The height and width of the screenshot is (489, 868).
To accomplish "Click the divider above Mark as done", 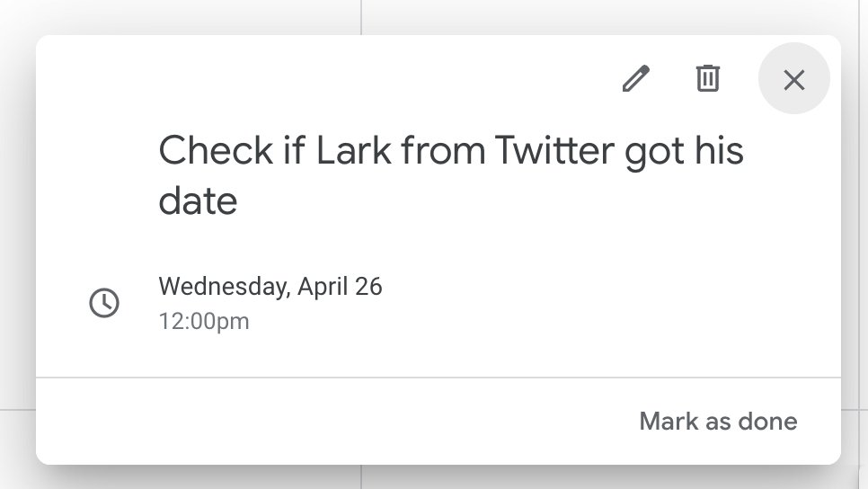I will tap(438, 378).
